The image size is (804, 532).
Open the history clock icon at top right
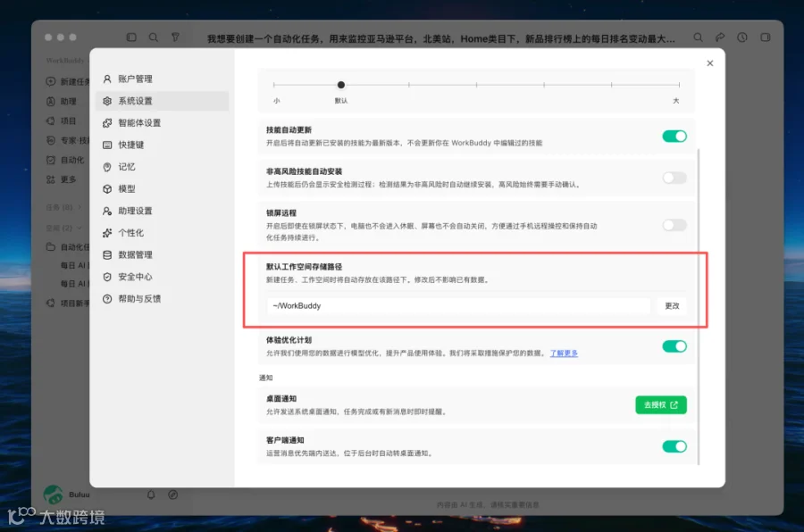[x=742, y=37]
